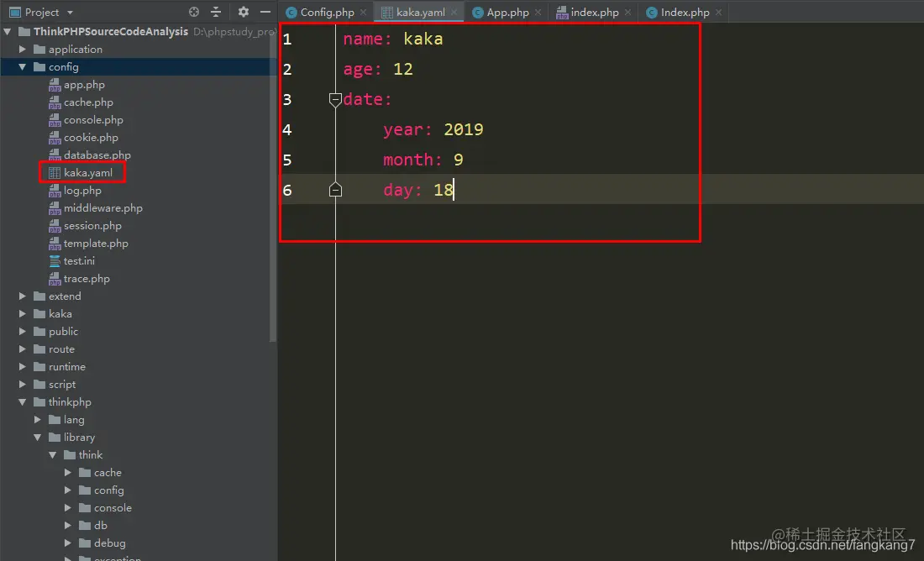Switch to the kaka.yaml tab
924x561 pixels.
coord(420,13)
